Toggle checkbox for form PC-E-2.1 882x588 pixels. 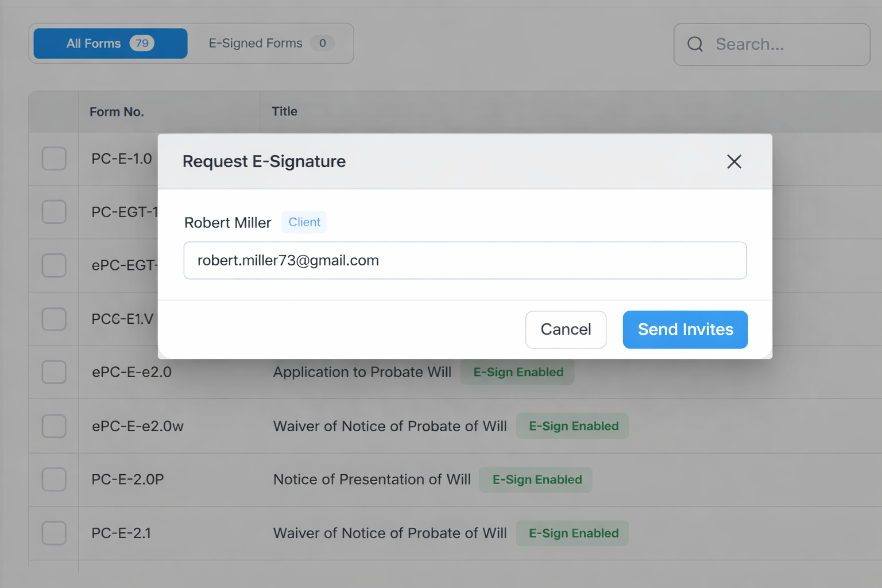(x=54, y=533)
